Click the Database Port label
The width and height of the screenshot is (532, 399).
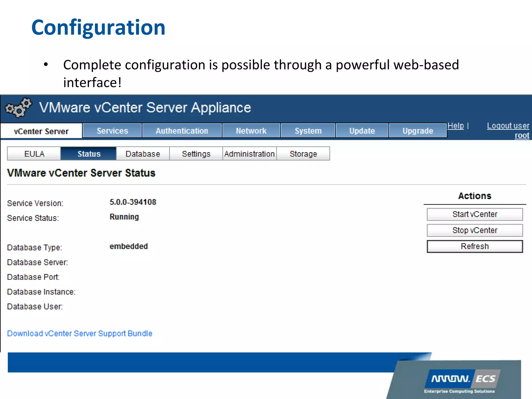(33, 277)
